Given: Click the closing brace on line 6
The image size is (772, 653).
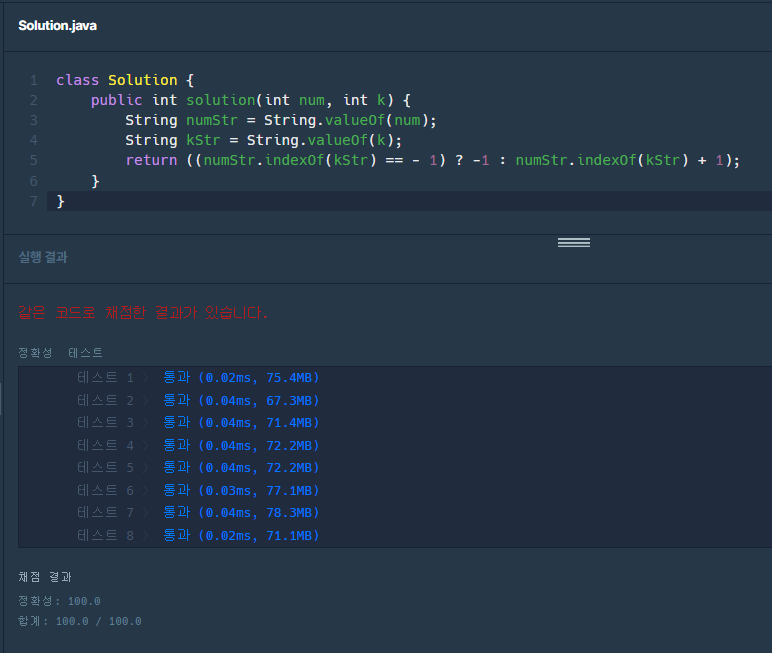Looking at the screenshot, I should pos(95,181).
